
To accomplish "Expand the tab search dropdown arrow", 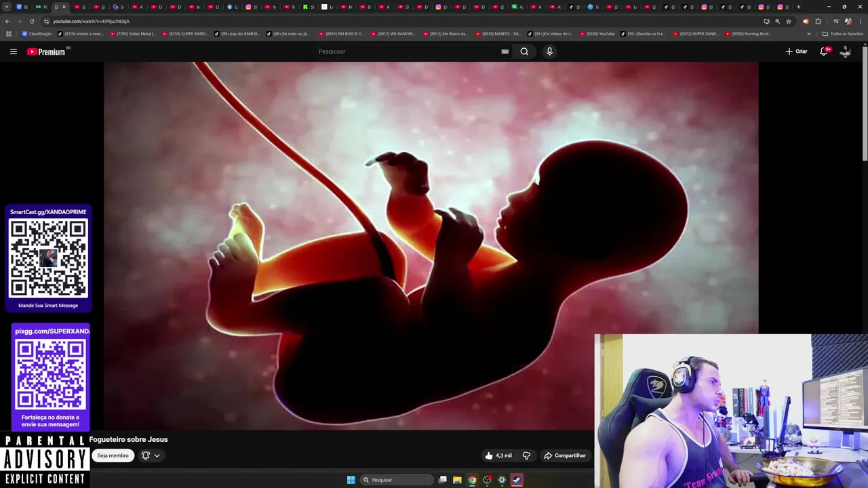I will (7, 7).
